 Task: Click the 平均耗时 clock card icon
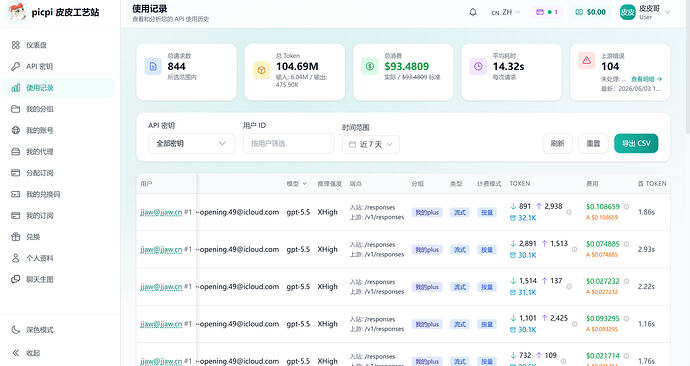[478, 66]
